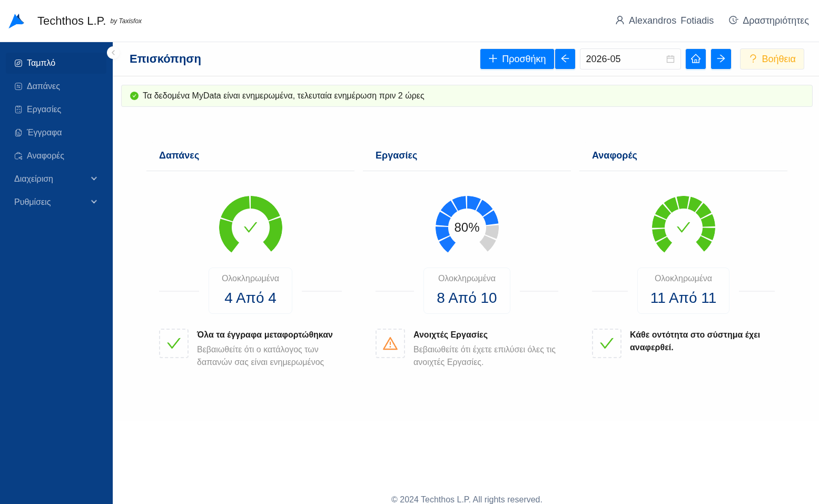
Task: Open Αναφορές in the sidebar
Action: coord(56,155)
